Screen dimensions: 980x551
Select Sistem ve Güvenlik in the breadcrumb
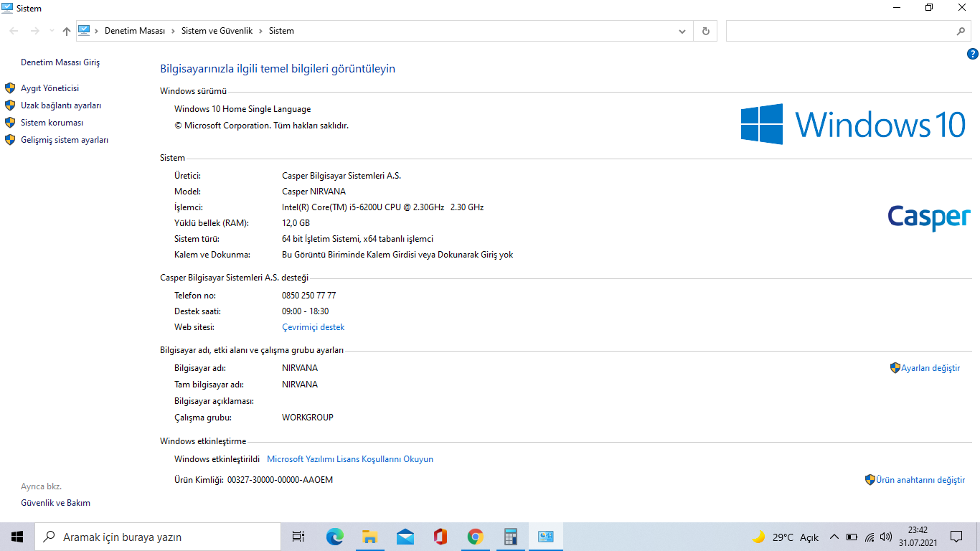pyautogui.click(x=217, y=31)
